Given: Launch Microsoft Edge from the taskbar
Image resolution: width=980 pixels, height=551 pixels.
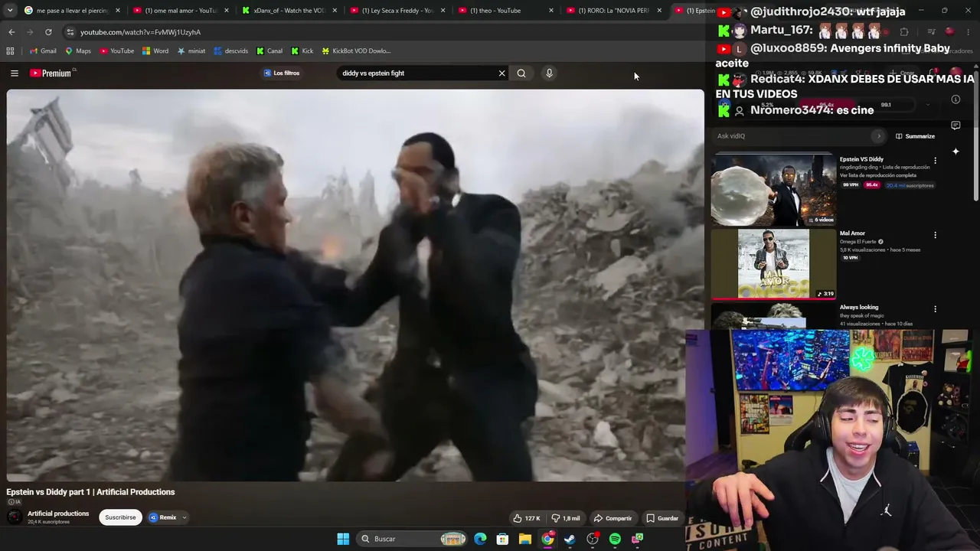Looking at the screenshot, I should 480,539.
